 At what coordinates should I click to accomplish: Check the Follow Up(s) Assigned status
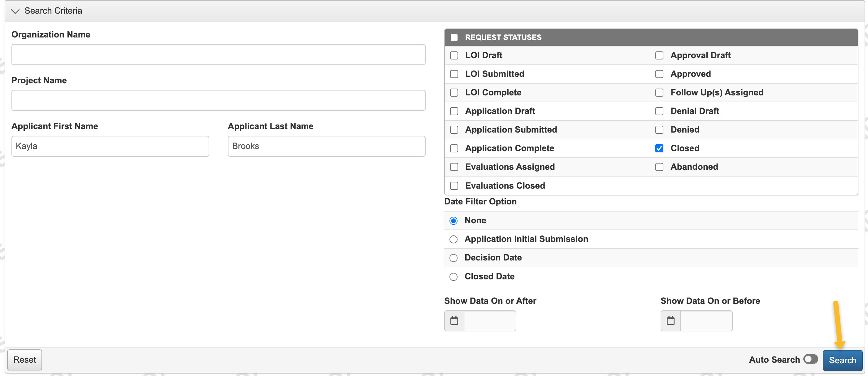pyautogui.click(x=659, y=92)
